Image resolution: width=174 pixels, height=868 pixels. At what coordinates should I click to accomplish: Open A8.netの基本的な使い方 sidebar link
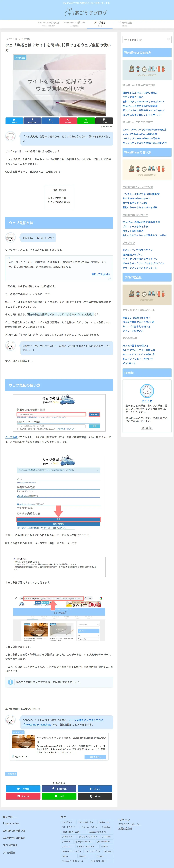coord(135,346)
